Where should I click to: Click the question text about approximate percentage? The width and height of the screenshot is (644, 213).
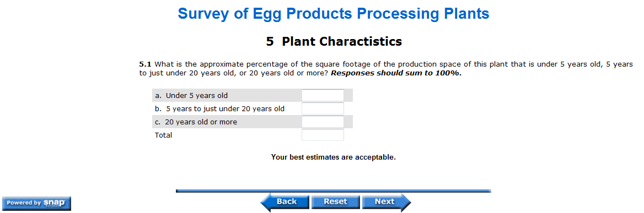386,69
